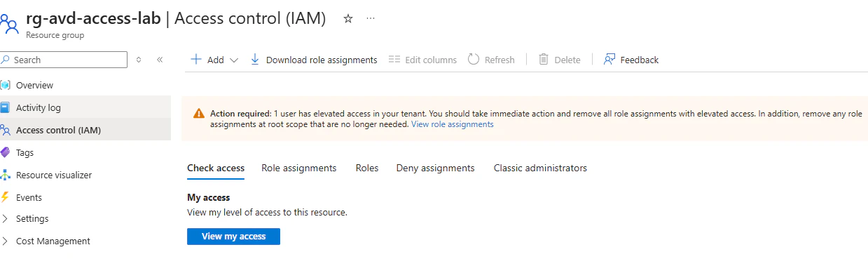
Task: Click the View my access button
Action: 233,237
